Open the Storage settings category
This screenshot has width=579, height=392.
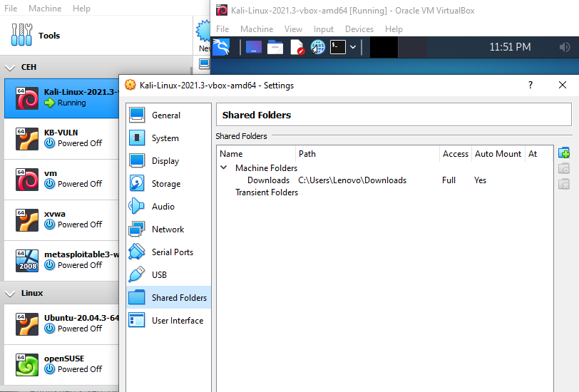(168, 183)
